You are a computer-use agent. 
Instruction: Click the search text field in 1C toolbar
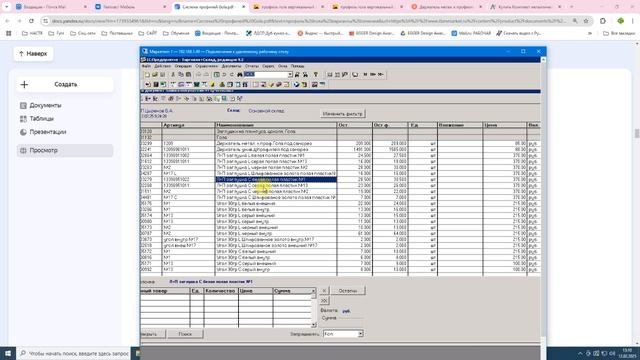pyautogui.click(x=265, y=75)
